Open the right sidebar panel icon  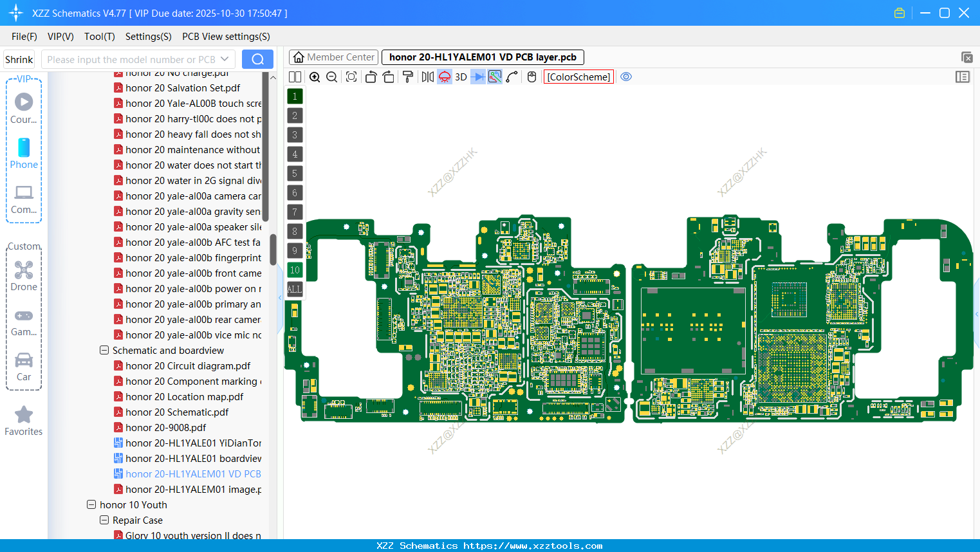(963, 77)
